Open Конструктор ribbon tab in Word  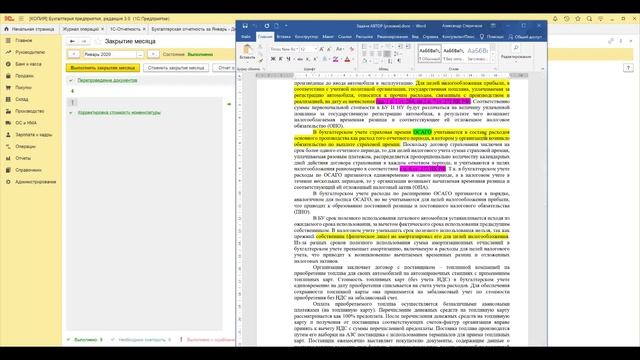306,37
